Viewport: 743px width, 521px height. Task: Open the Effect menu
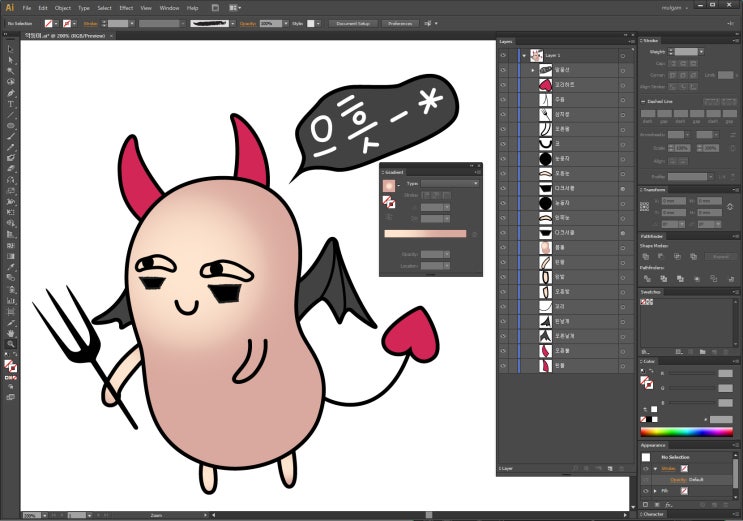point(126,8)
